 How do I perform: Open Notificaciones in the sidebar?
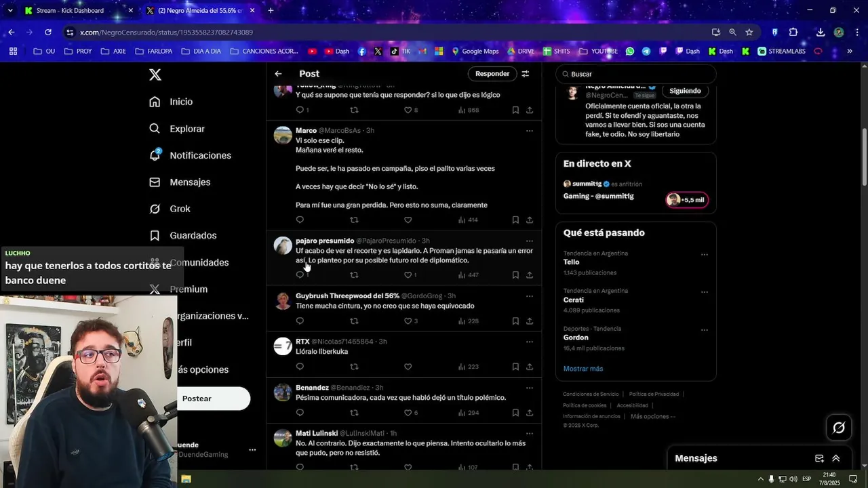coord(190,155)
